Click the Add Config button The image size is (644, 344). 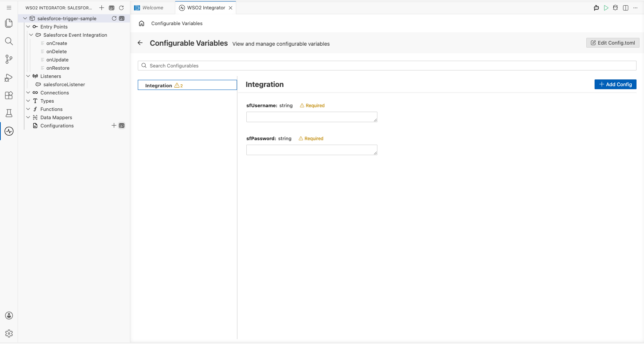click(616, 84)
